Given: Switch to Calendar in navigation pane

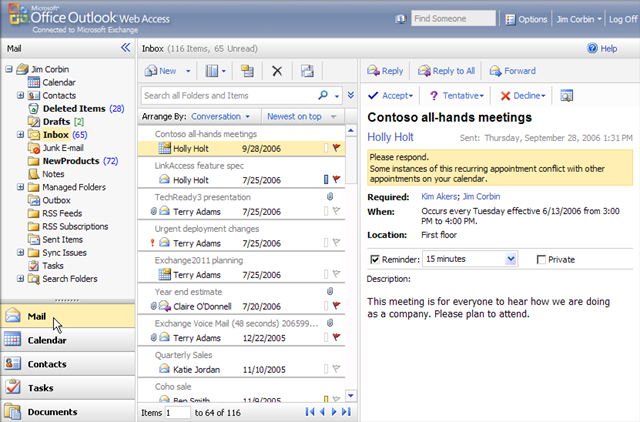Looking at the screenshot, I should click(x=68, y=339).
